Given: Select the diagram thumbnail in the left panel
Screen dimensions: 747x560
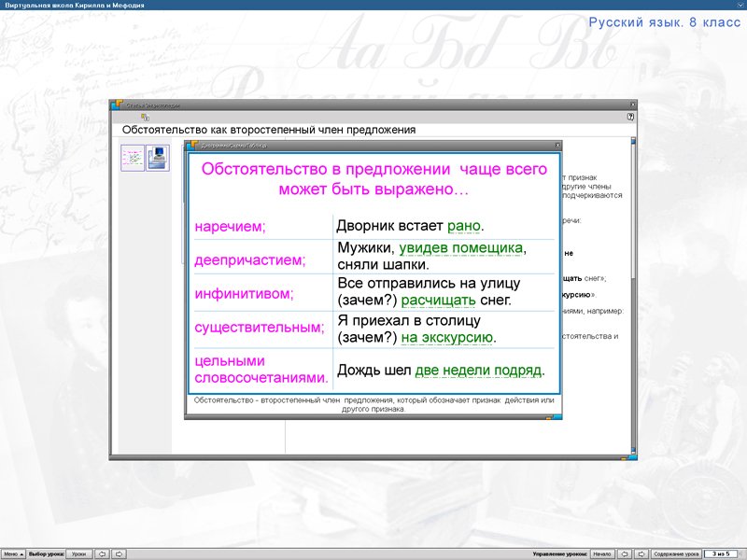Looking at the screenshot, I should click(133, 158).
